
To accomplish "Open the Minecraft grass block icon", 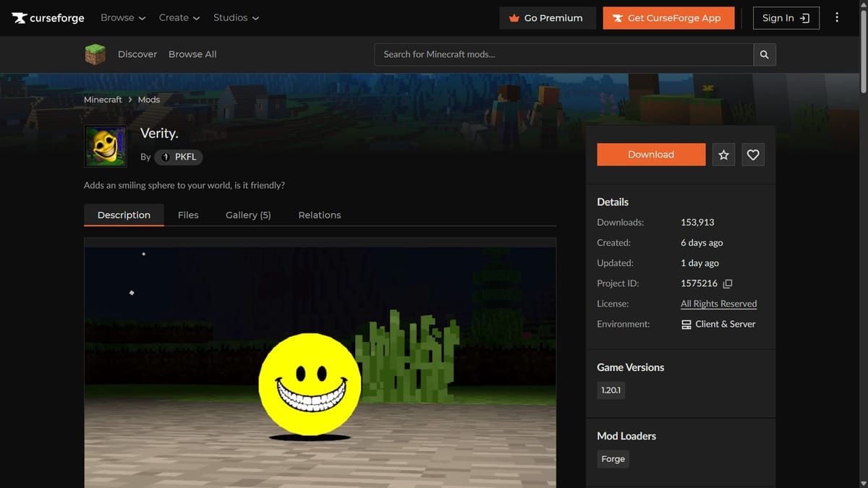I will click(x=95, y=54).
